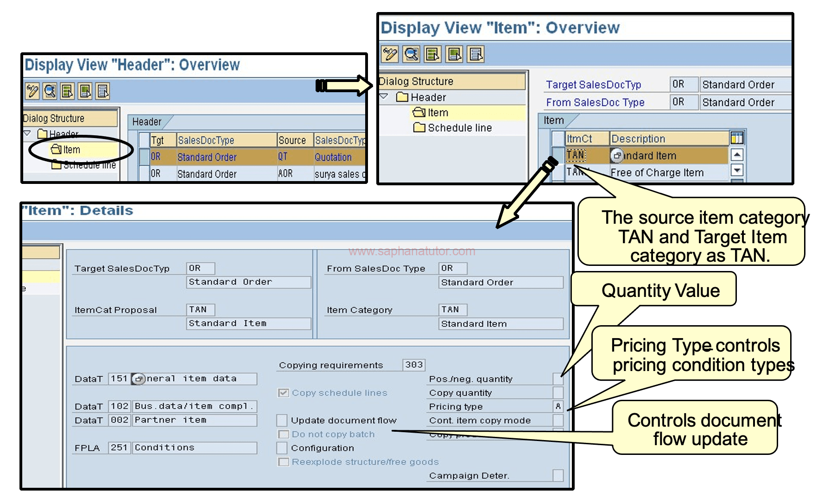Collapse Header node in Header Overview dialog structure
824x504 pixels.
[27, 133]
